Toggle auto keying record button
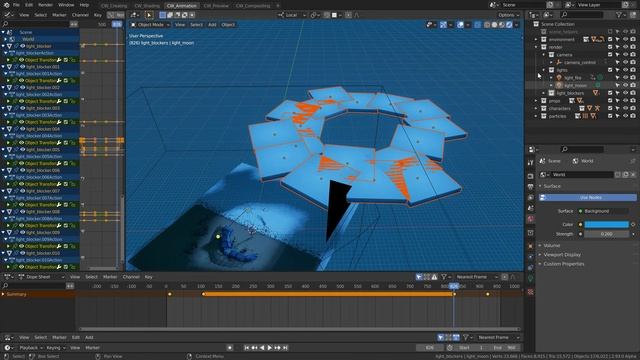640x360 pixels. point(230,348)
